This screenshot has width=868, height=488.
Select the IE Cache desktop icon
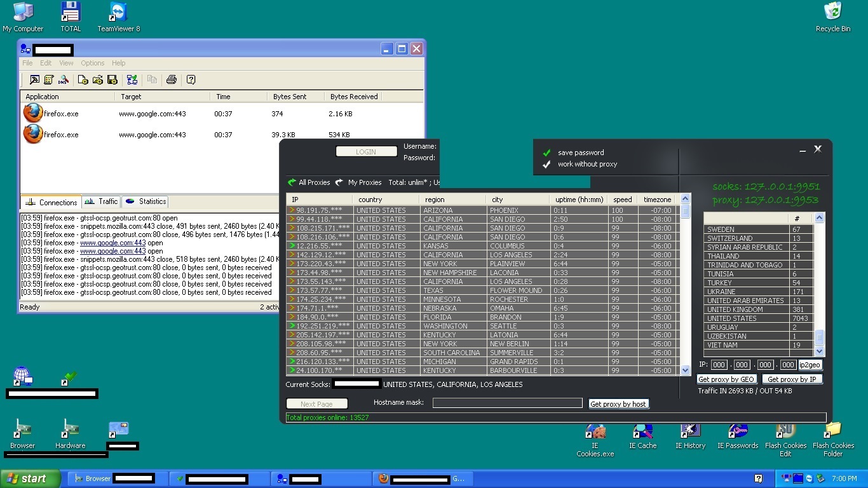click(642, 437)
